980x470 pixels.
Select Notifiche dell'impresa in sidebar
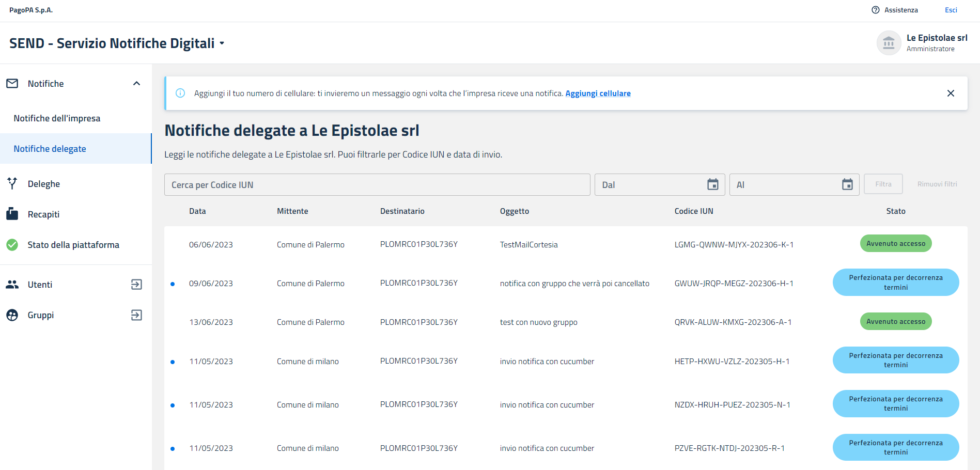tap(57, 118)
